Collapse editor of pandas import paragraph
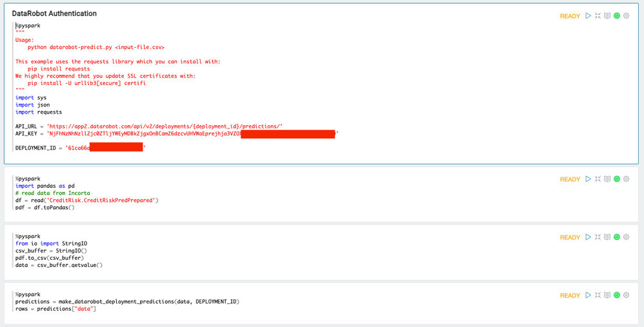 coord(598,179)
